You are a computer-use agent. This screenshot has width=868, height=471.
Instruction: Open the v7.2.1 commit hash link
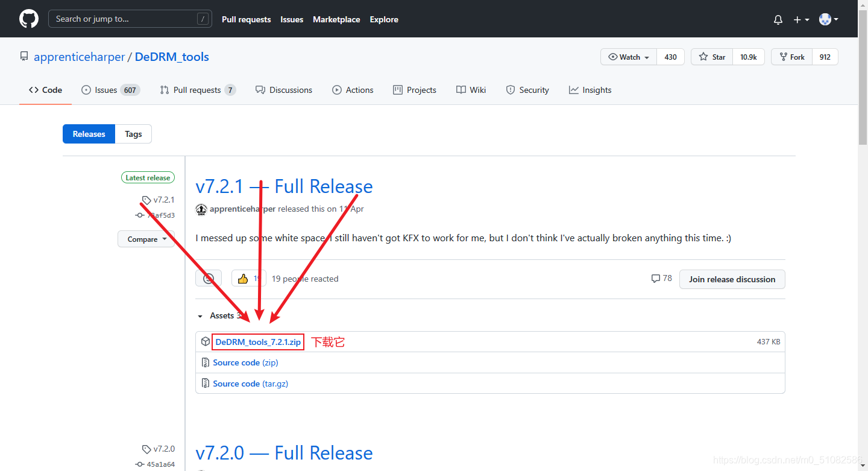tap(156, 215)
